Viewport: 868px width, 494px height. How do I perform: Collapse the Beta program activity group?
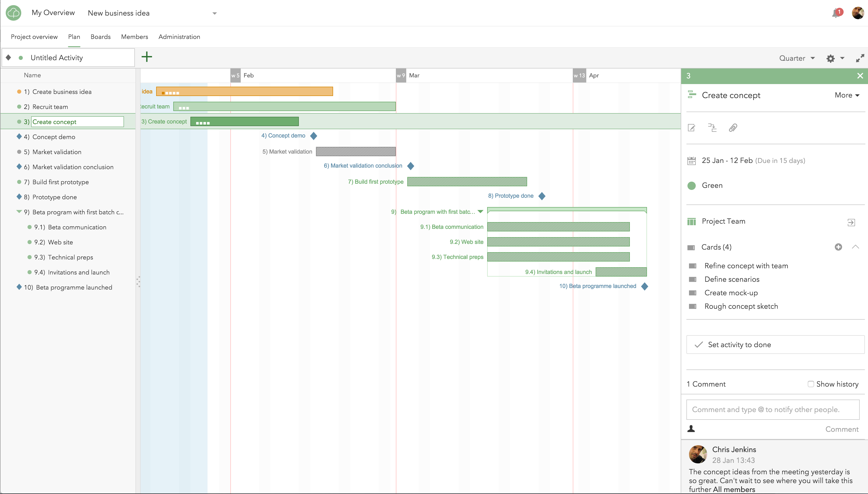(x=19, y=212)
